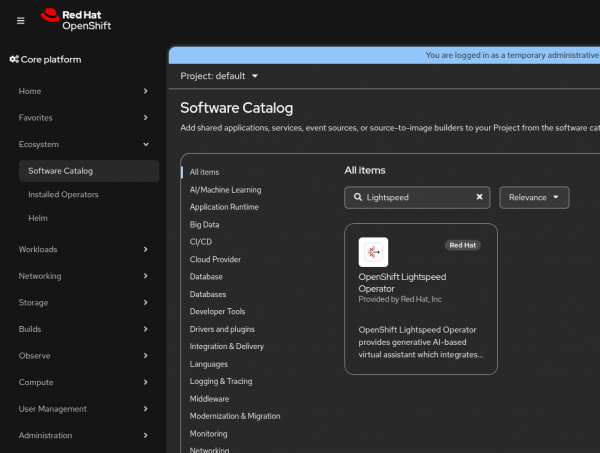Filter by CI/CD category

pos(201,242)
